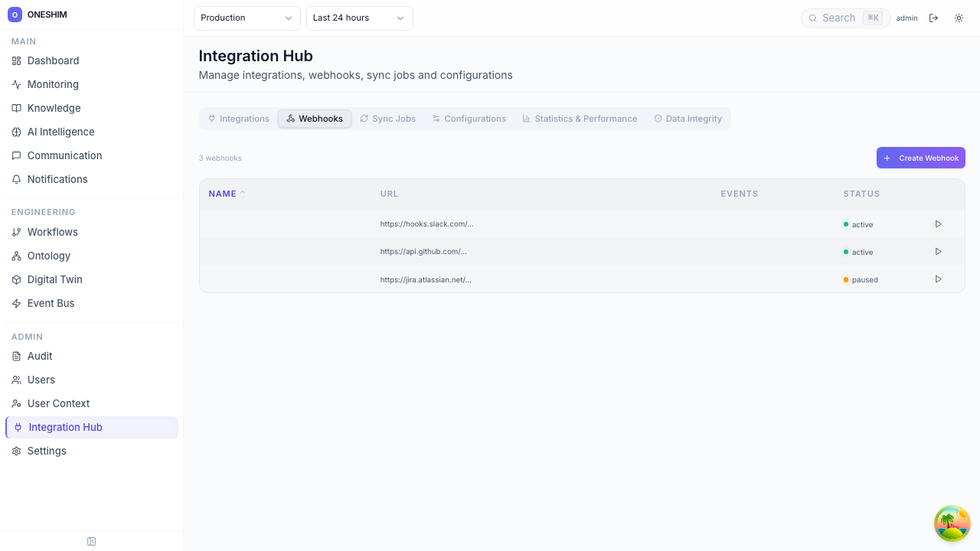Open the Production environment dropdown

(x=247, y=18)
